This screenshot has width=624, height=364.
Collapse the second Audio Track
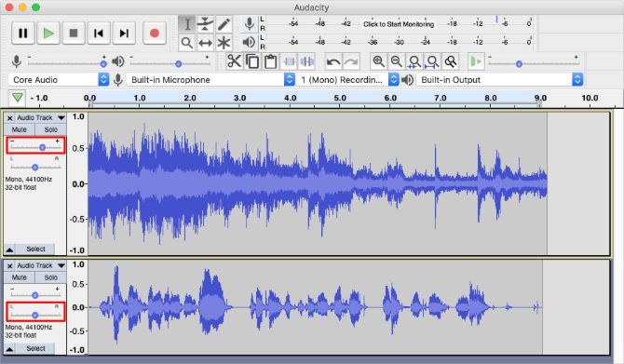pos(9,349)
